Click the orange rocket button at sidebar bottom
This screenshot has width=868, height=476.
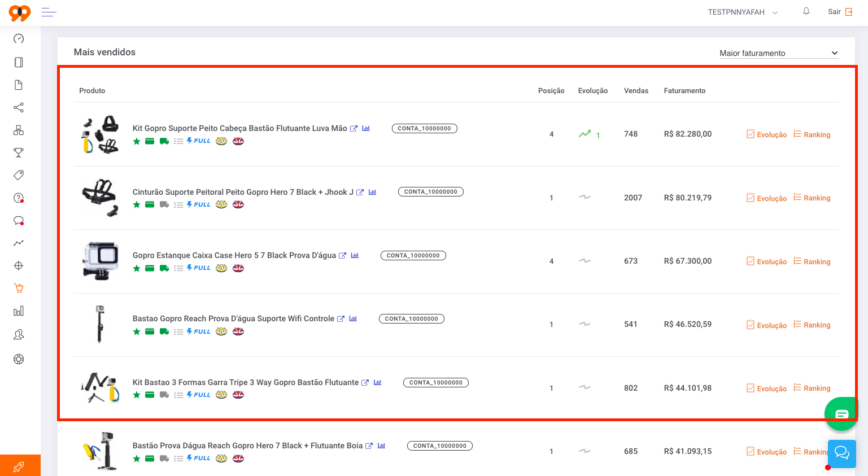click(x=20, y=465)
